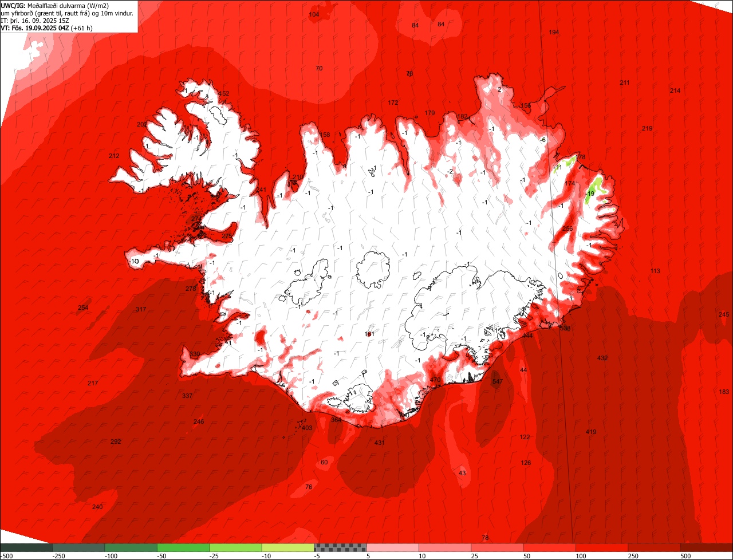Click the value 317 in the western sea
733x560 pixels.
(141, 309)
